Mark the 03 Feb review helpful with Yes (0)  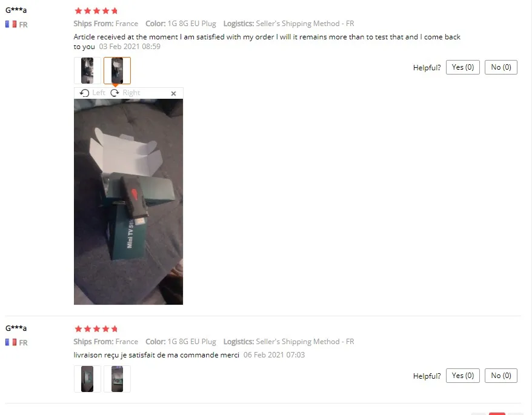pyautogui.click(x=463, y=67)
